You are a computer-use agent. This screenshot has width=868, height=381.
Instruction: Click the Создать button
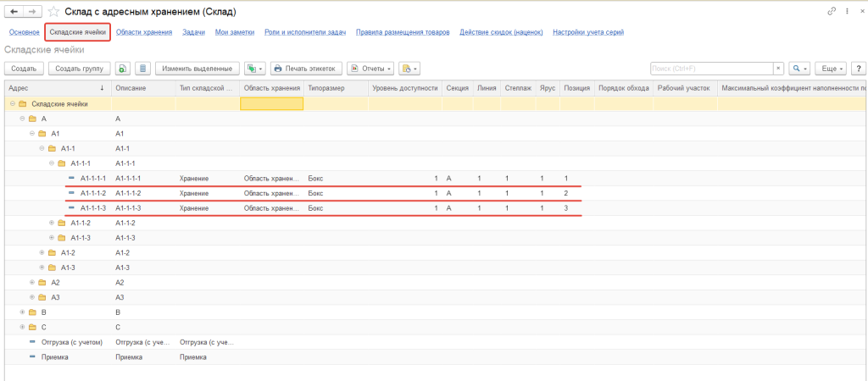click(x=24, y=68)
